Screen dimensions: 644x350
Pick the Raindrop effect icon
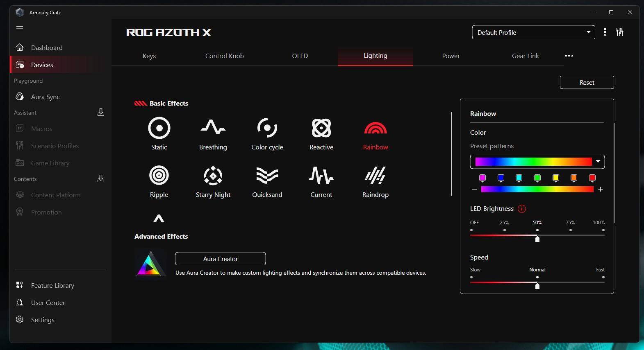point(375,176)
